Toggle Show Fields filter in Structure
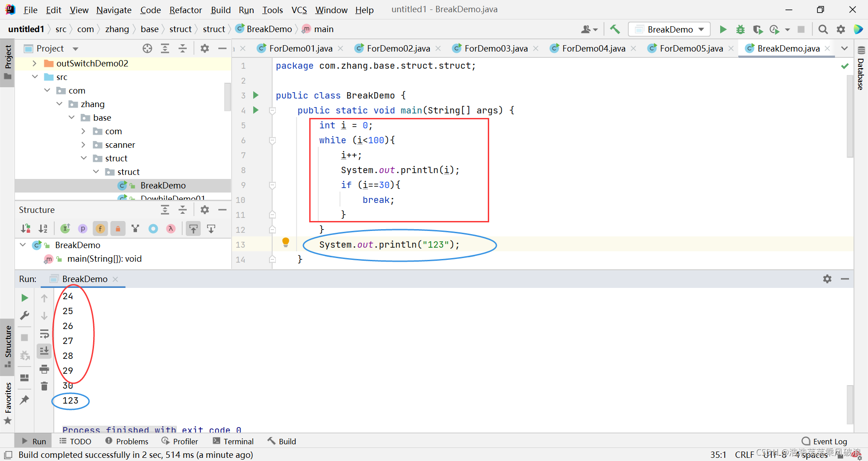 [100, 229]
